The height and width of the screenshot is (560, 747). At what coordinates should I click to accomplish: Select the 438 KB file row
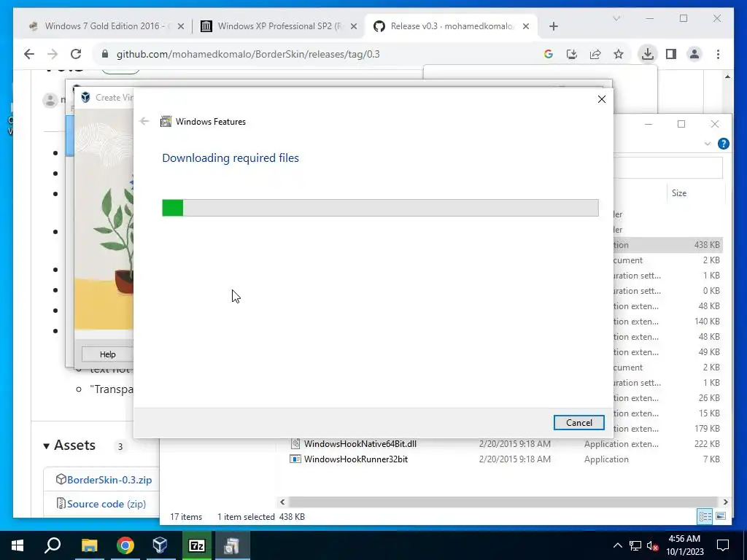tap(668, 245)
